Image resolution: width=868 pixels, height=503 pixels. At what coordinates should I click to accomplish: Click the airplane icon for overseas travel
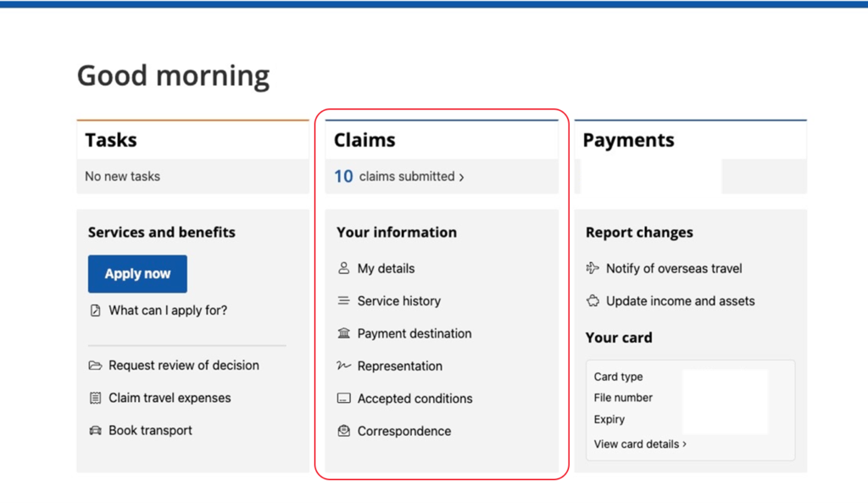click(593, 269)
